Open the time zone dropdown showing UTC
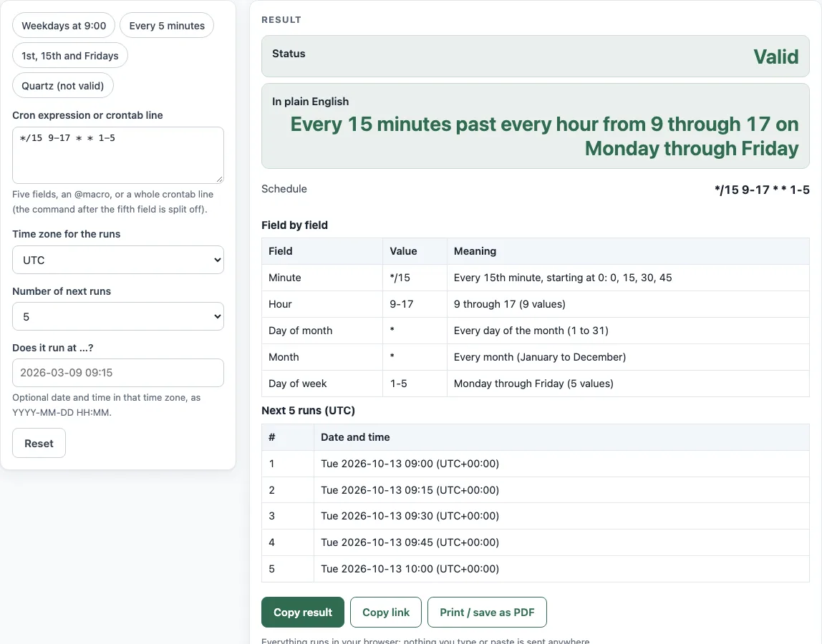This screenshot has width=822, height=644. 118,260
